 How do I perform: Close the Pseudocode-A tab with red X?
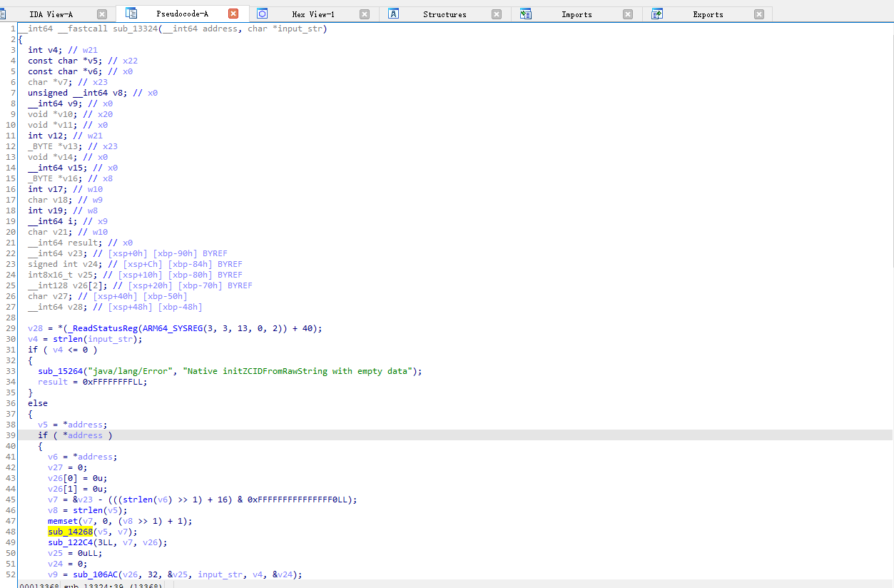[x=233, y=14]
